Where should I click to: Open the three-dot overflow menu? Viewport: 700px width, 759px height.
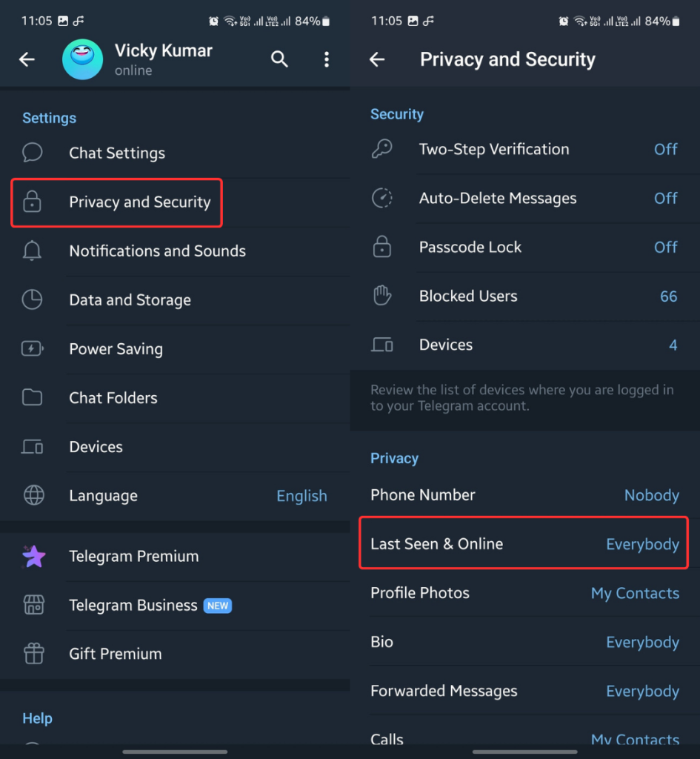(x=327, y=59)
